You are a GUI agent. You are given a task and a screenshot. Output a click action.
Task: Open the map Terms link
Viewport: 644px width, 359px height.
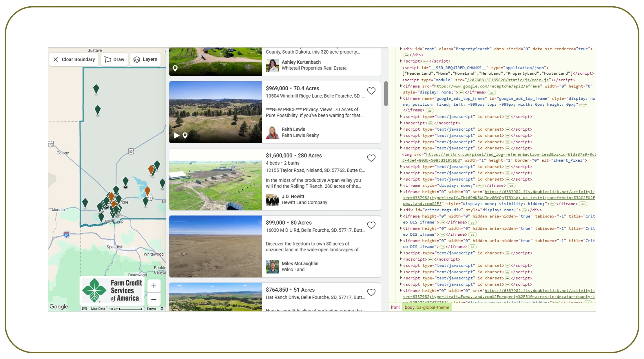151,309
